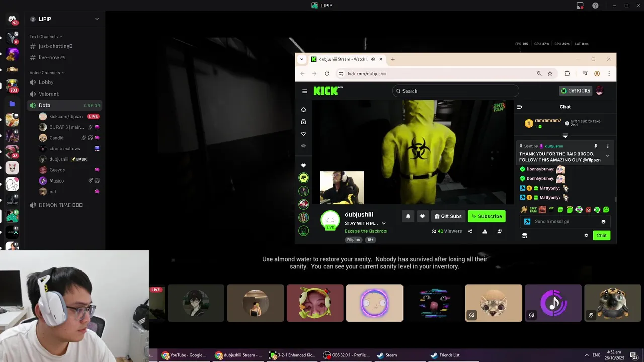Open the LIPIP server dropdown
644x362 pixels.
[97, 19]
